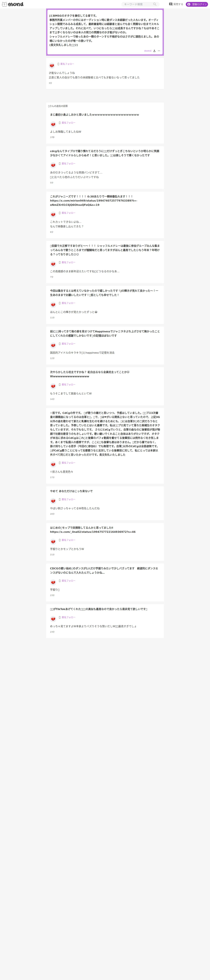Click the heart avatar beside 才能ないんでしょうね answer
Image resolution: width=210 pixels, height=980 pixels.
(x=52, y=65)
